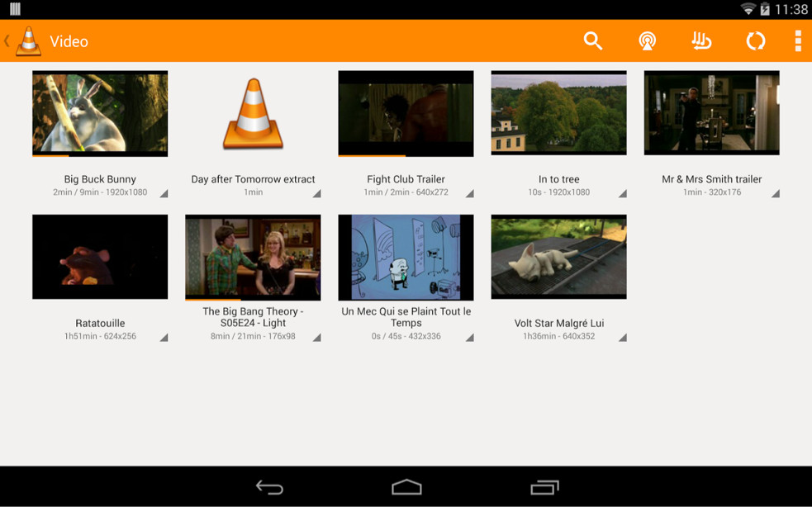Open Un Mec Qui se Plaint thumbnail

406,258
